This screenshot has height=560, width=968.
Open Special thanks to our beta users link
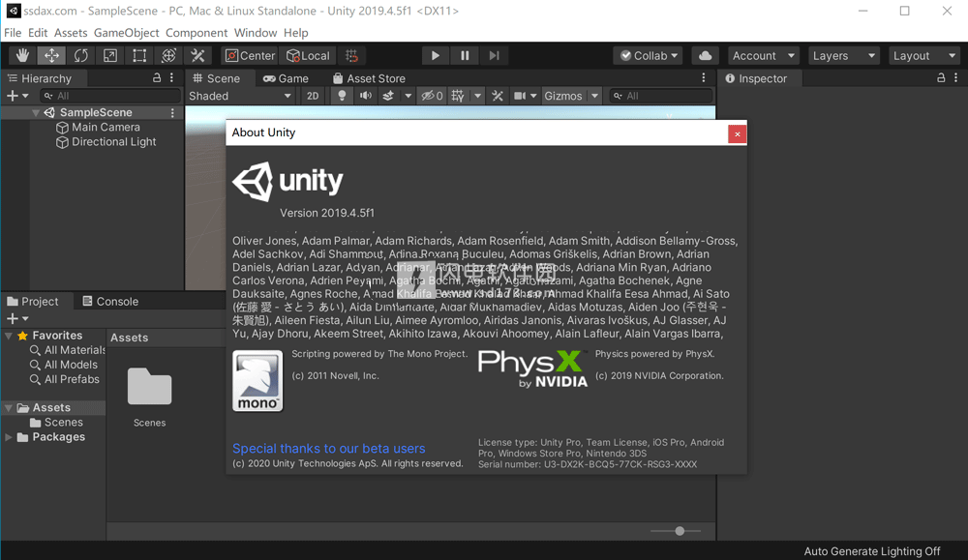(x=328, y=449)
